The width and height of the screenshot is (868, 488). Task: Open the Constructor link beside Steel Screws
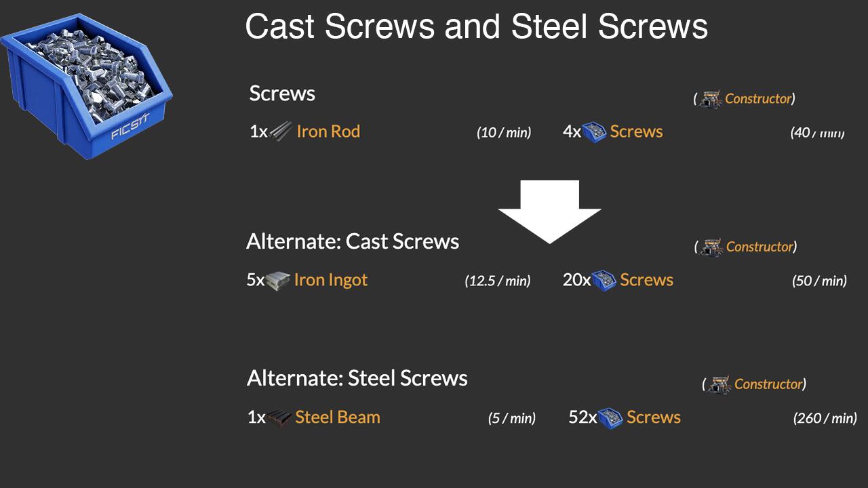pyautogui.click(x=768, y=384)
